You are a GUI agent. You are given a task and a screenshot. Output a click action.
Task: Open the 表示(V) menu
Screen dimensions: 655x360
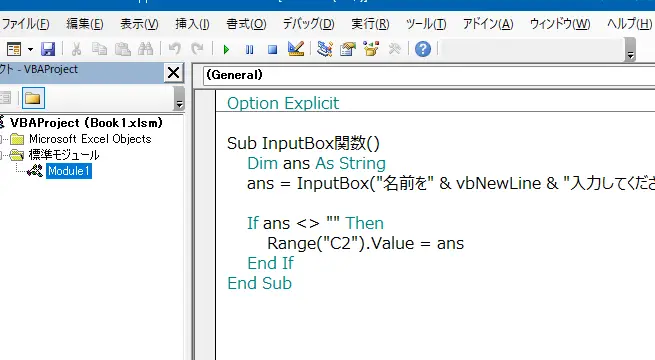tap(139, 24)
